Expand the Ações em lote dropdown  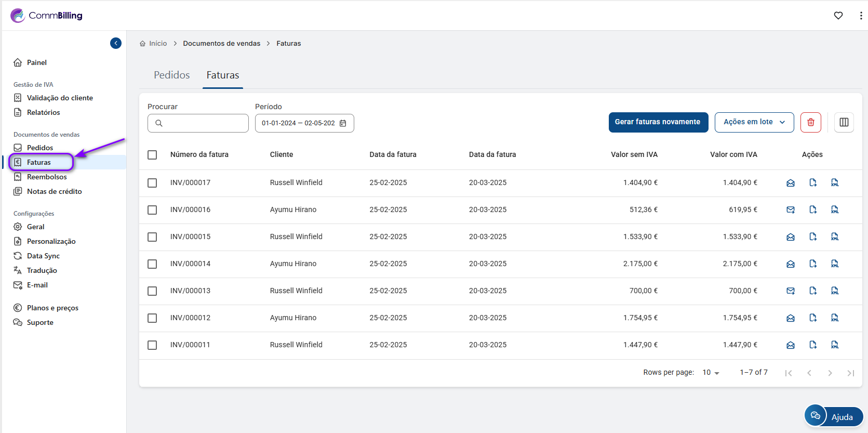754,122
